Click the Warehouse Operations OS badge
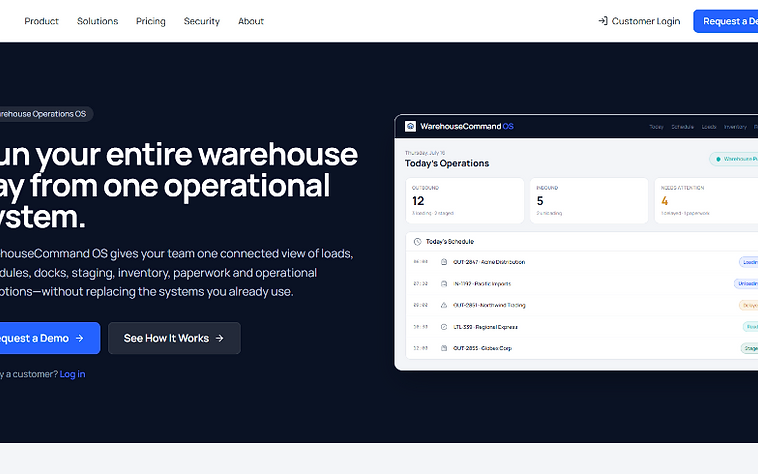758x474 pixels. (44, 114)
